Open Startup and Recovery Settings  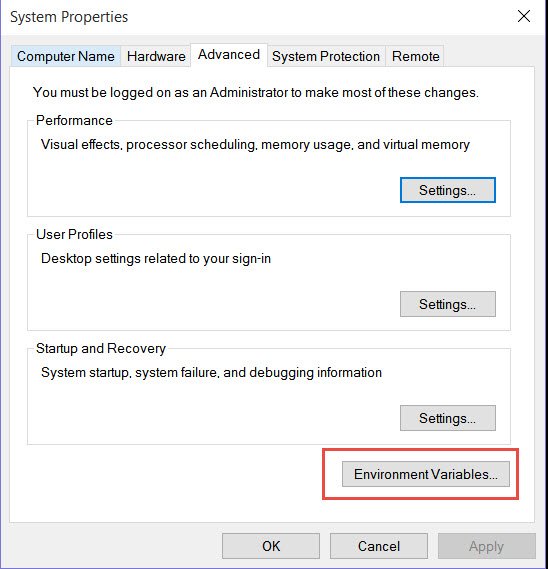pos(447,418)
